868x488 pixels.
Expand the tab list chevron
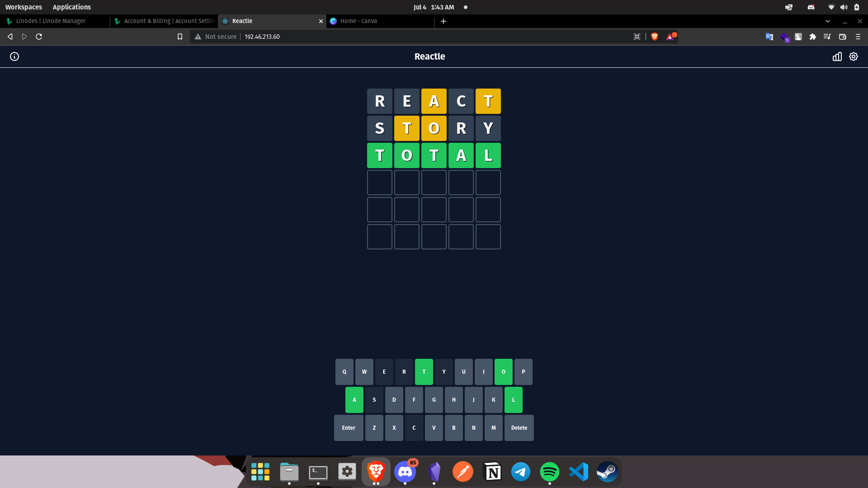pos(828,21)
